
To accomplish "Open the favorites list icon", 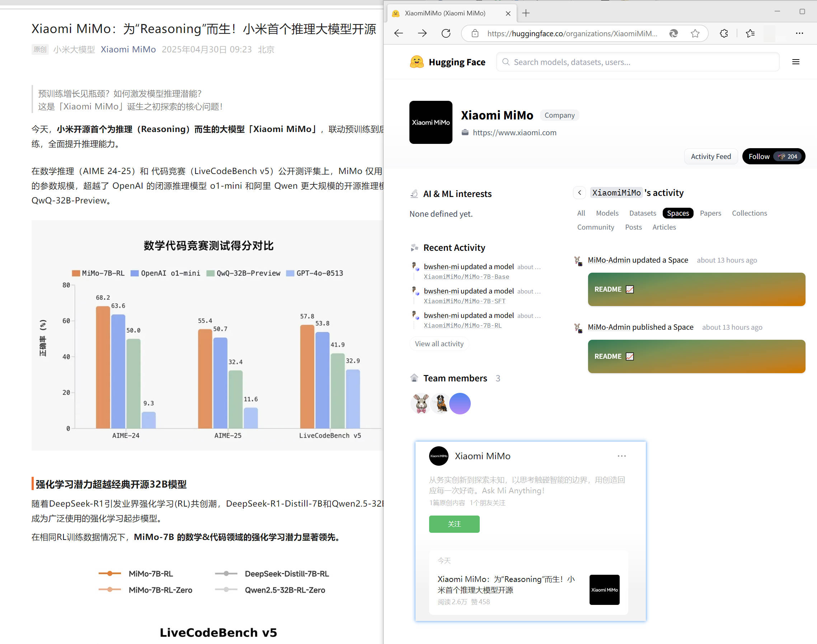I will [750, 34].
